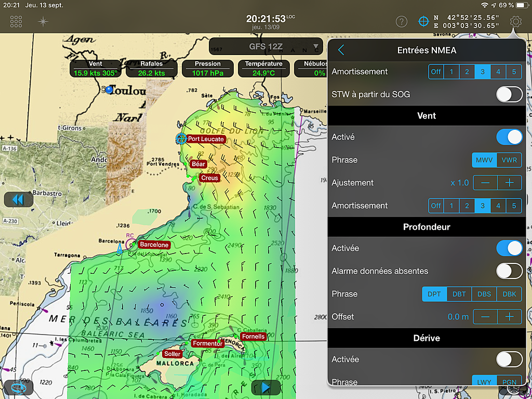Tap the compass star icon
Image resolution: width=532 pixels, height=399 pixels.
[43, 22]
